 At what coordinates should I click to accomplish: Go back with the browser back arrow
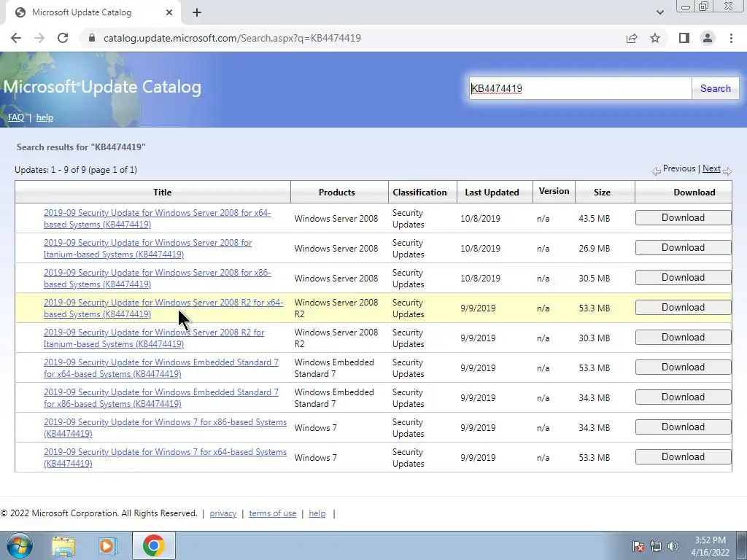coord(16,38)
